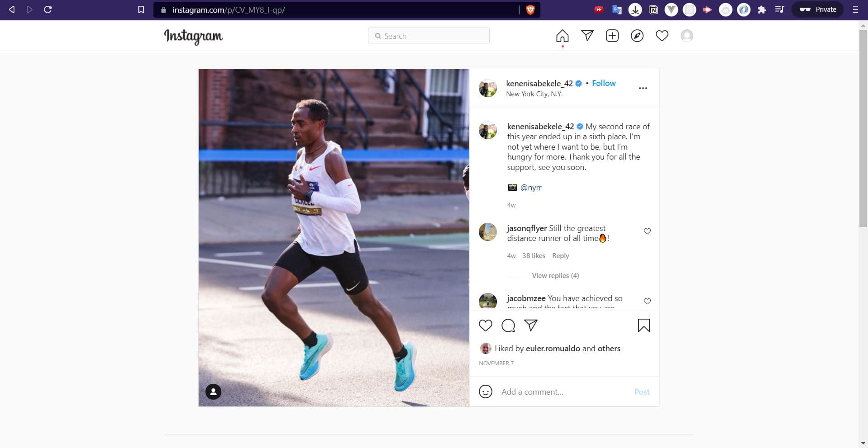The image size is (868, 448).
Task: Open the puzzle-piece extensions menu
Action: click(x=762, y=9)
